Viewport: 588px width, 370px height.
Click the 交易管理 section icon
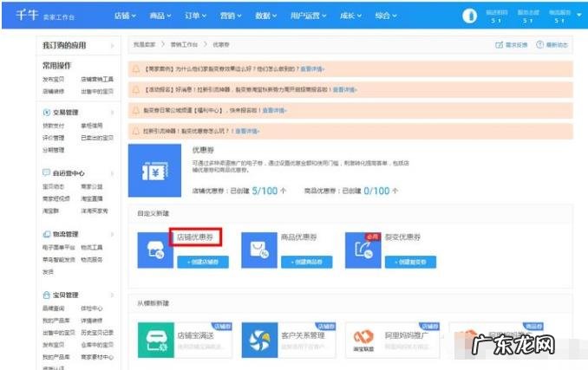(47, 113)
